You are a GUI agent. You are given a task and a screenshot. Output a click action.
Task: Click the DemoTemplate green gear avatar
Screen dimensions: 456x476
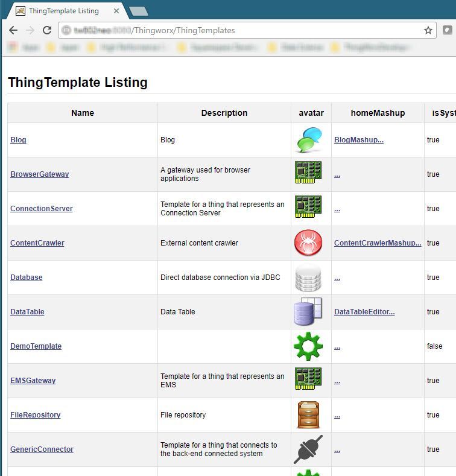pyautogui.click(x=308, y=346)
